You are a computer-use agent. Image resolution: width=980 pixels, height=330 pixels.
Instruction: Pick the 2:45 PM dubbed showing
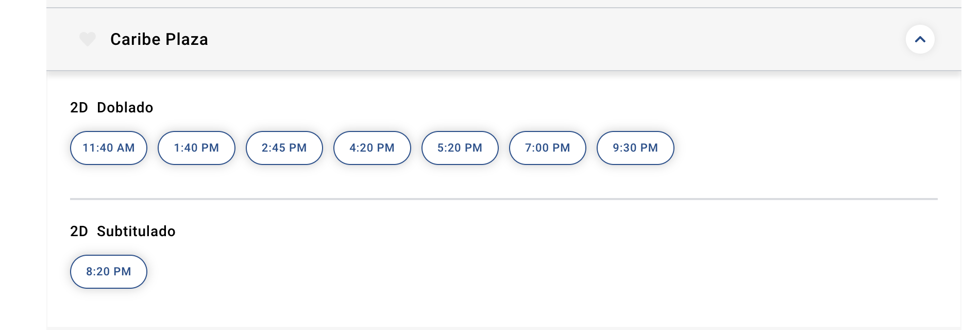pyautogui.click(x=284, y=148)
